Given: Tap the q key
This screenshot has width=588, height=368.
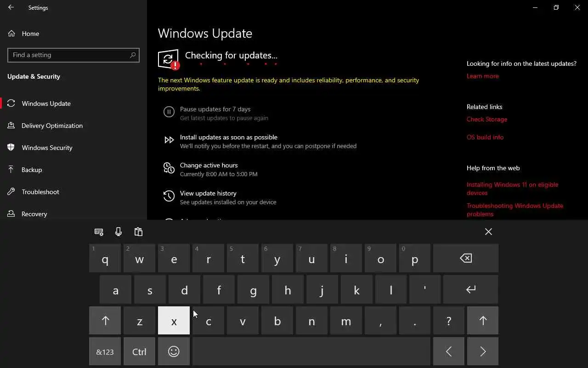Looking at the screenshot, I should pos(105,258).
